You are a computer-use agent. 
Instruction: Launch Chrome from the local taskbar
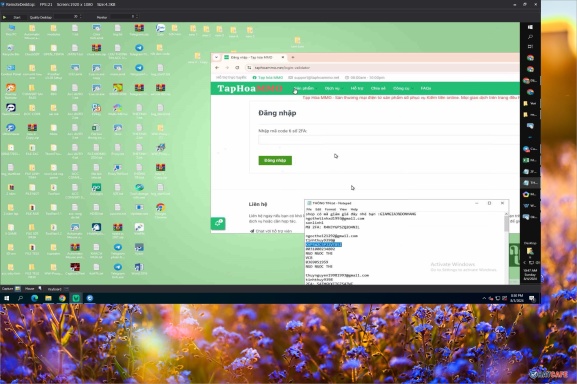point(62,298)
